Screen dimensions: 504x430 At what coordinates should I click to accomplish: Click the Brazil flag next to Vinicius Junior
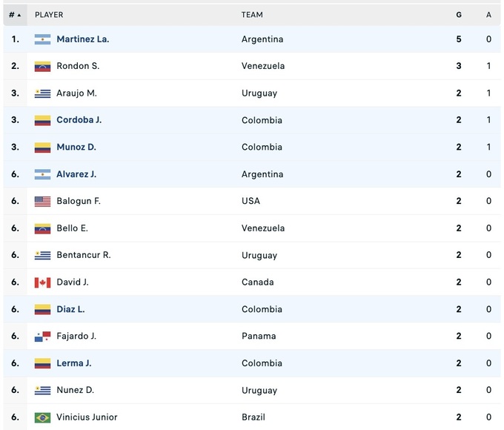point(42,417)
